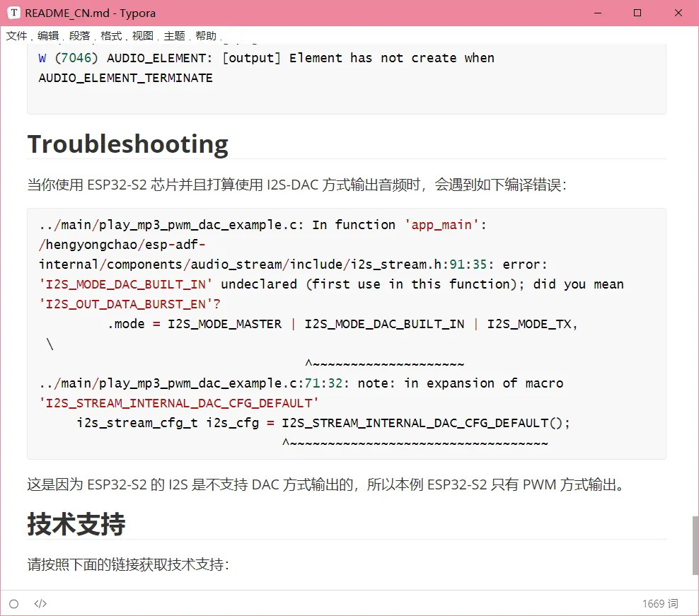Click the Typora app icon in title bar
The image size is (699, 616).
(x=14, y=13)
